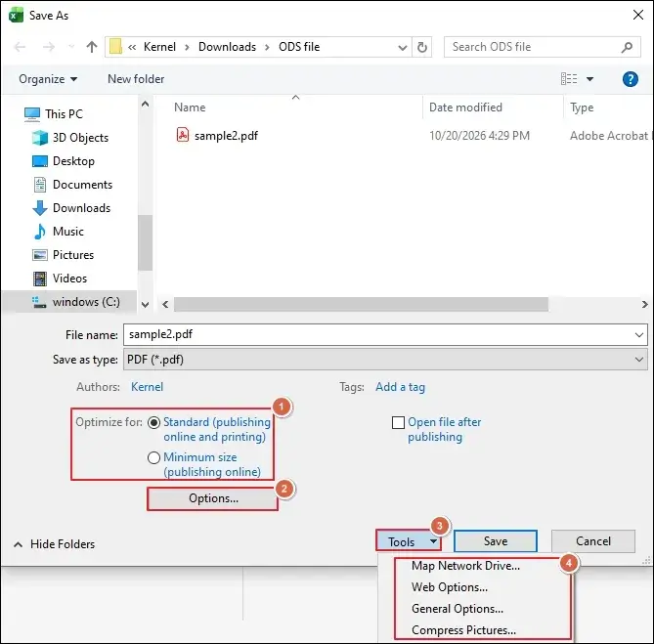Click the sample2.pdf PDF icon
654x644 pixels.
[183, 135]
